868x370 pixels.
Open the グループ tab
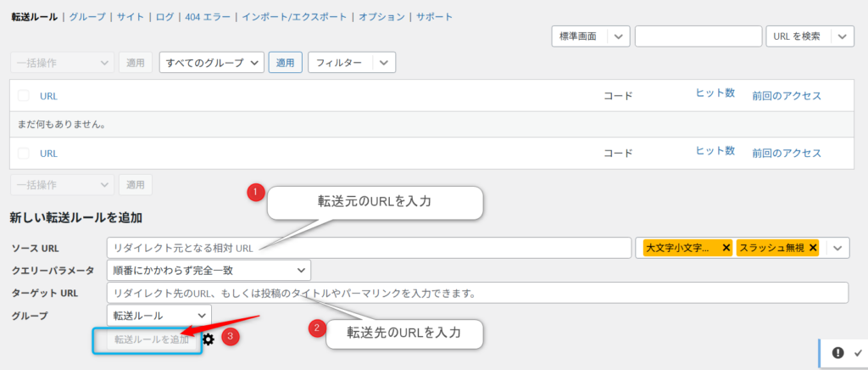[x=87, y=17]
